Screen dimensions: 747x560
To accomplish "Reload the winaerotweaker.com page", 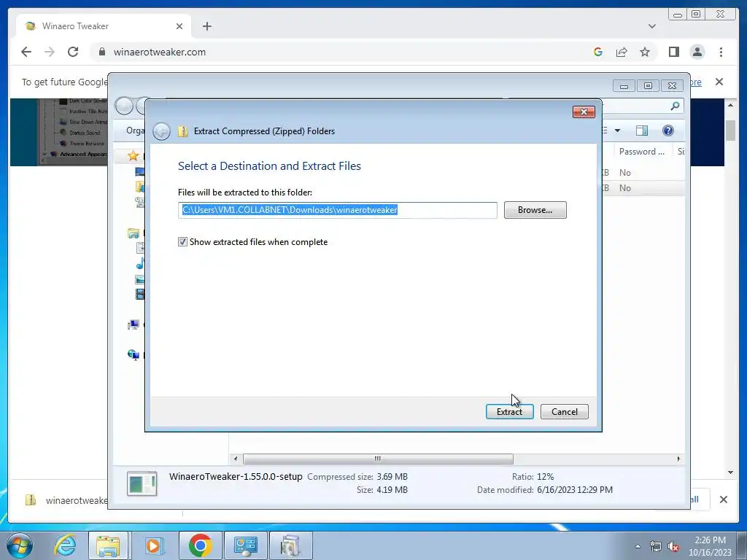I will [x=73, y=52].
